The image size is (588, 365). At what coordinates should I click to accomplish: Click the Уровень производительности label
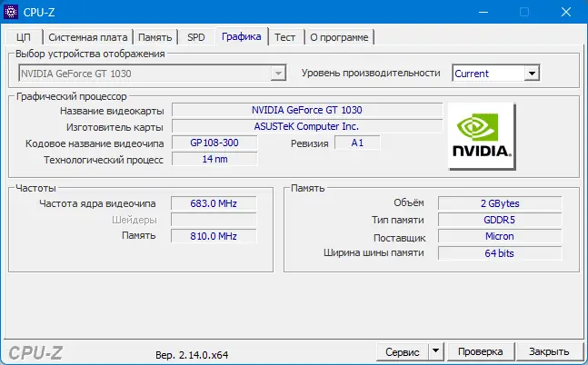click(371, 73)
